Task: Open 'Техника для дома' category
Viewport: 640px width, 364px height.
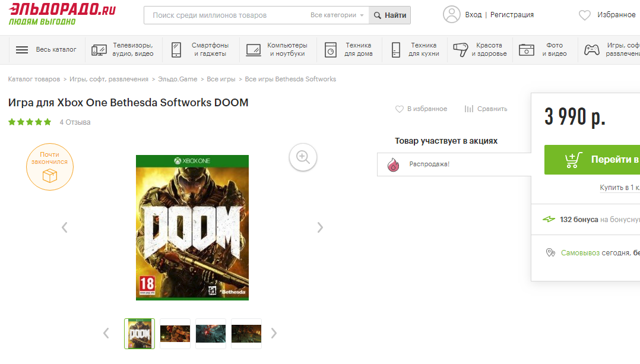Action: [x=359, y=49]
